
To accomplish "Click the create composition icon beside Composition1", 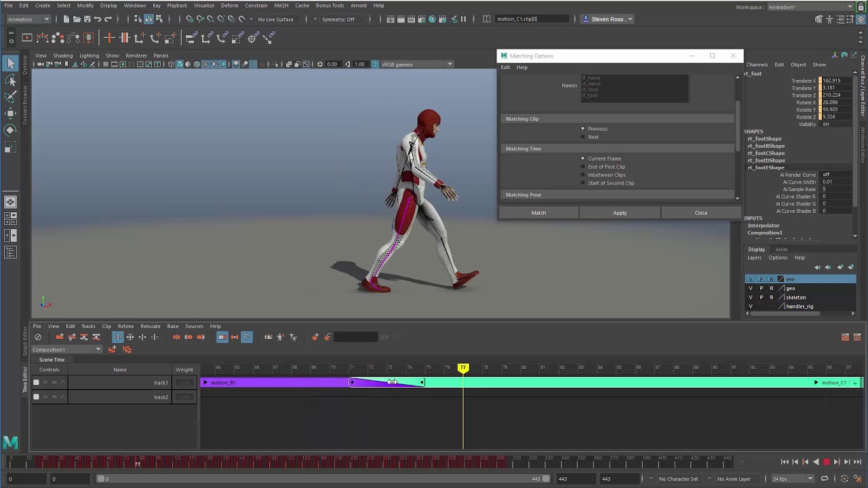I will pos(112,350).
